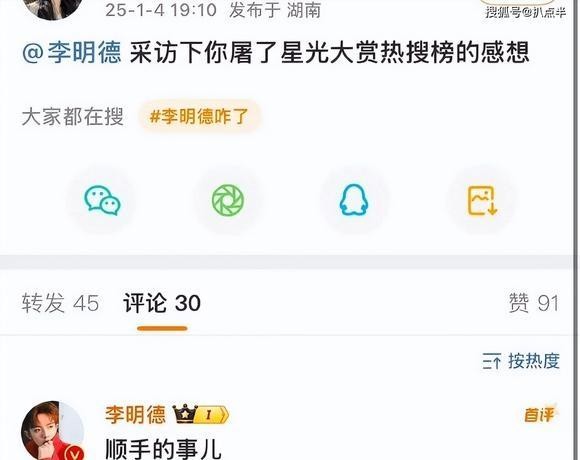The image size is (580, 460).
Task: Share post via WeChat icon
Action: [102, 200]
